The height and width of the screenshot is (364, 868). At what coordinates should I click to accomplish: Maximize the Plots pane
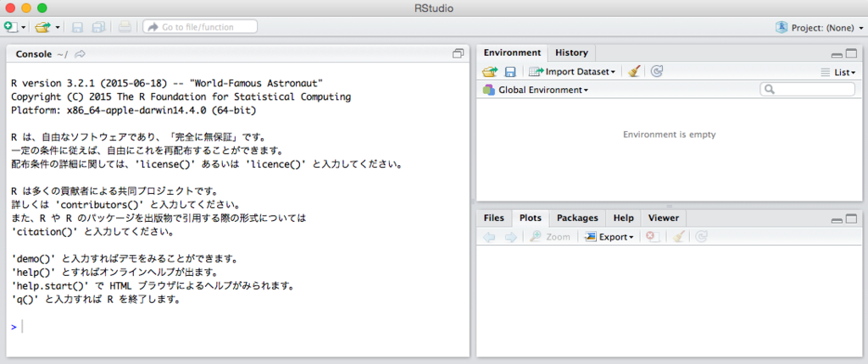coord(851,219)
